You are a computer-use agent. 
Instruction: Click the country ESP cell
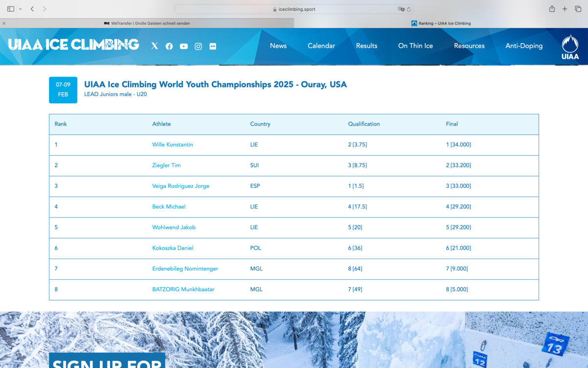(255, 186)
